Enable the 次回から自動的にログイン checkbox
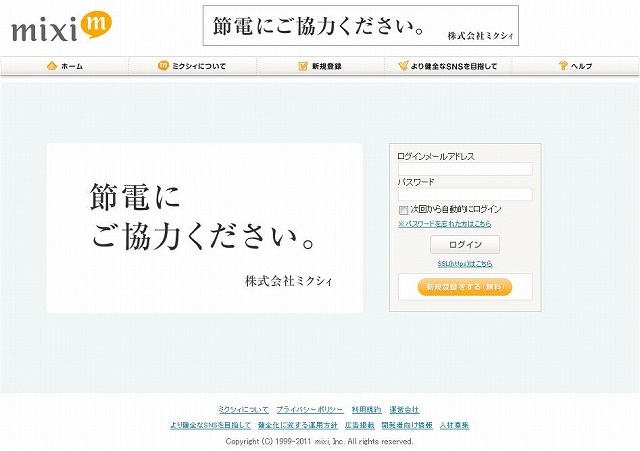Screen dimensions: 640x451 click(x=403, y=210)
